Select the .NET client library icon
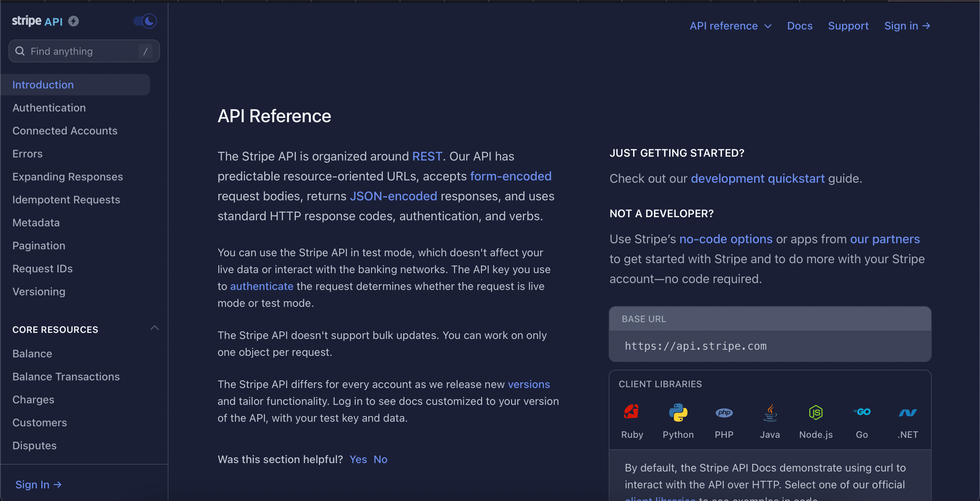Image resolution: width=980 pixels, height=501 pixels. tap(908, 413)
